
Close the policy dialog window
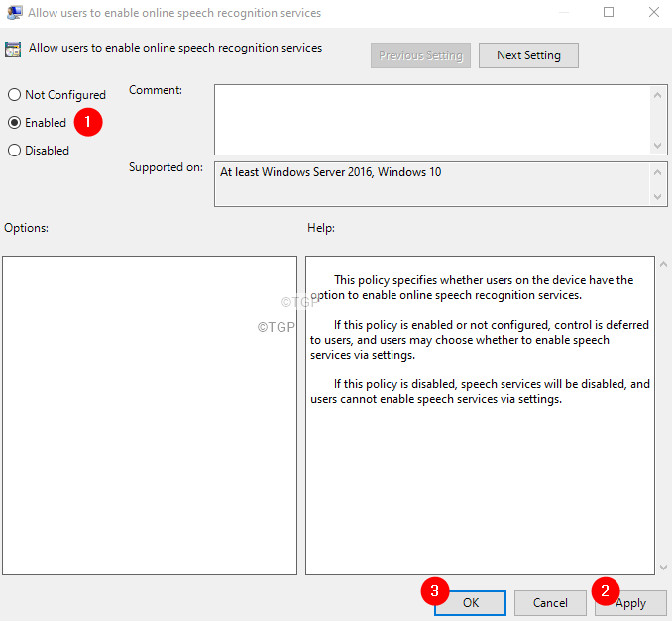pyautogui.click(x=654, y=12)
